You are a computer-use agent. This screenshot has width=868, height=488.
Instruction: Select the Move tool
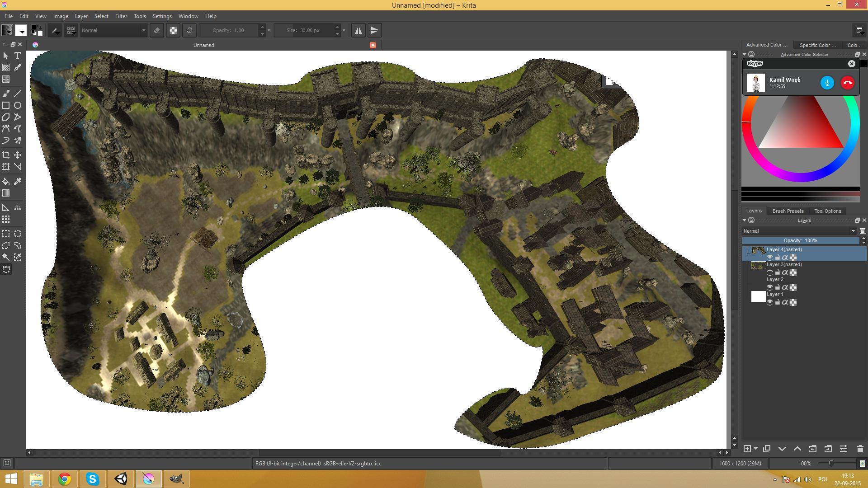tap(18, 155)
